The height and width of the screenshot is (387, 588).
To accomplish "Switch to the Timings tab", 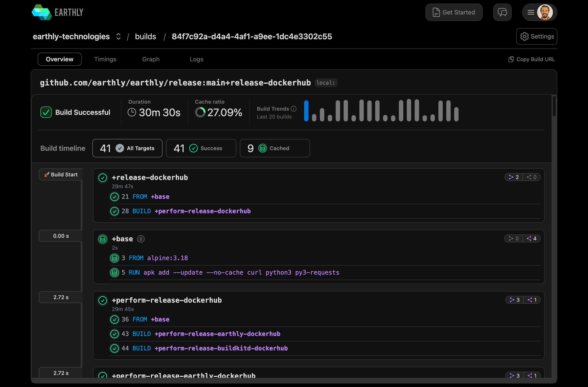I will tap(105, 59).
